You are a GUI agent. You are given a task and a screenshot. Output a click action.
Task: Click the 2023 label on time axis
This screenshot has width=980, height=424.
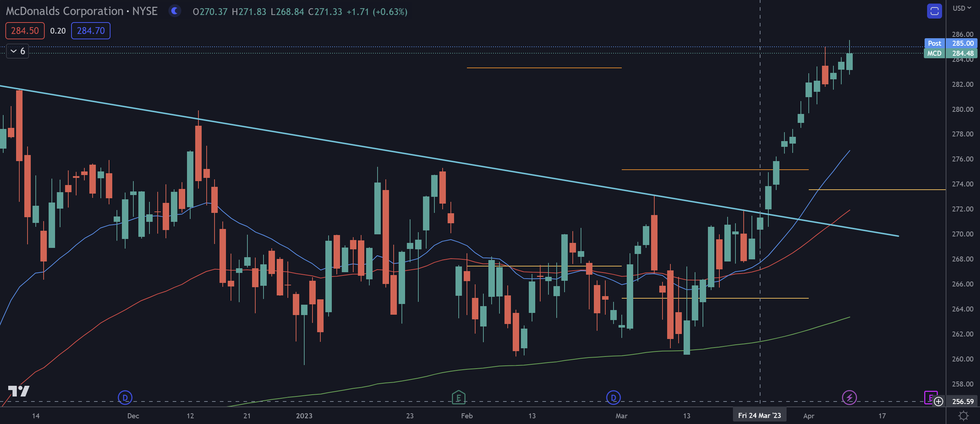tap(304, 416)
